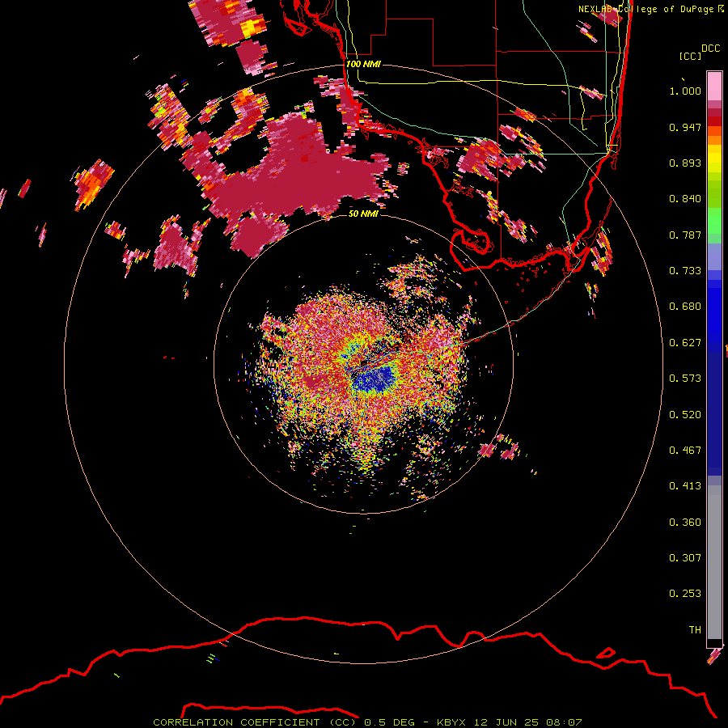Click the 0.360 scale value
Image resolution: width=728 pixels, height=728 pixels.
685,523
